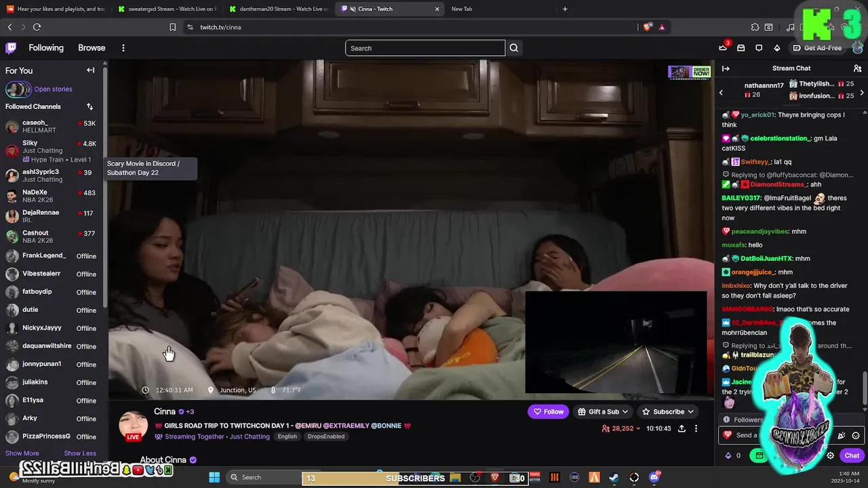Screen dimensions: 868x488
Task: Click the Follow button for Cinna
Action: tap(548, 411)
